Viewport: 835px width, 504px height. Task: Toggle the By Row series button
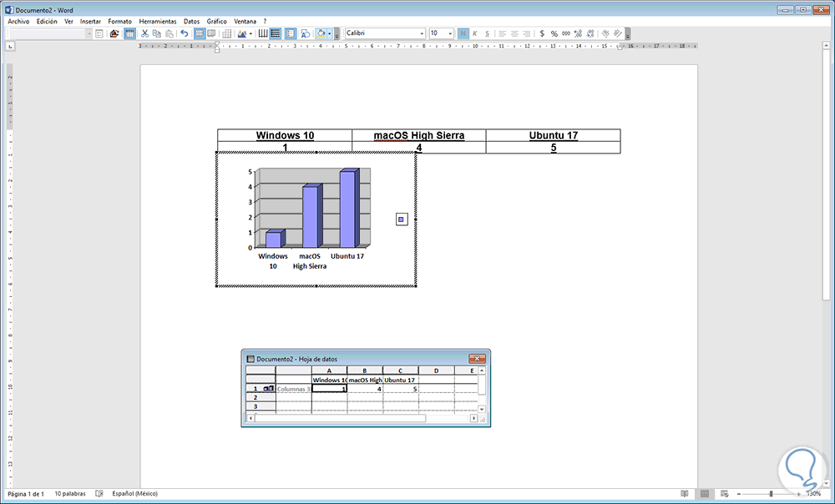click(x=200, y=33)
